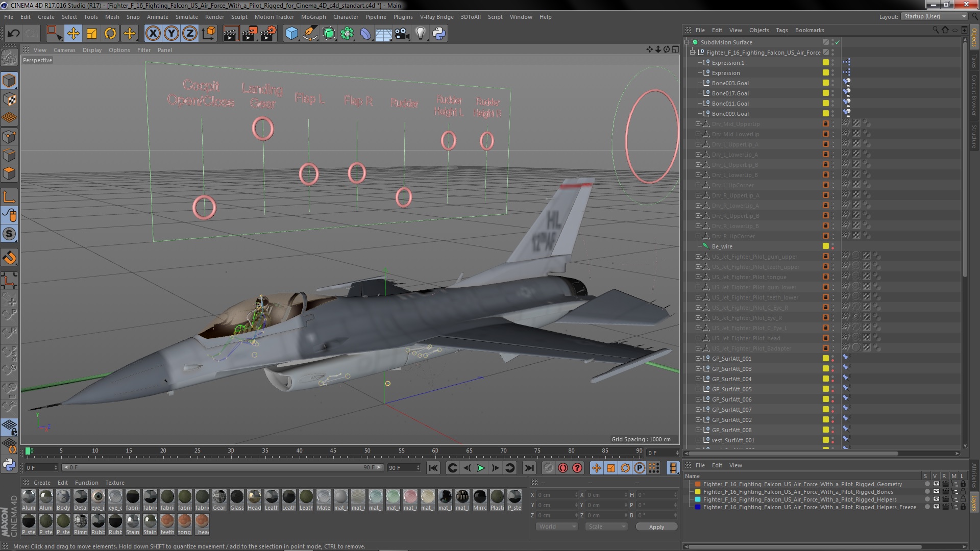The width and height of the screenshot is (980, 551).
Task: Click the green Subdivision Surface generator icon
Action: tap(329, 34)
